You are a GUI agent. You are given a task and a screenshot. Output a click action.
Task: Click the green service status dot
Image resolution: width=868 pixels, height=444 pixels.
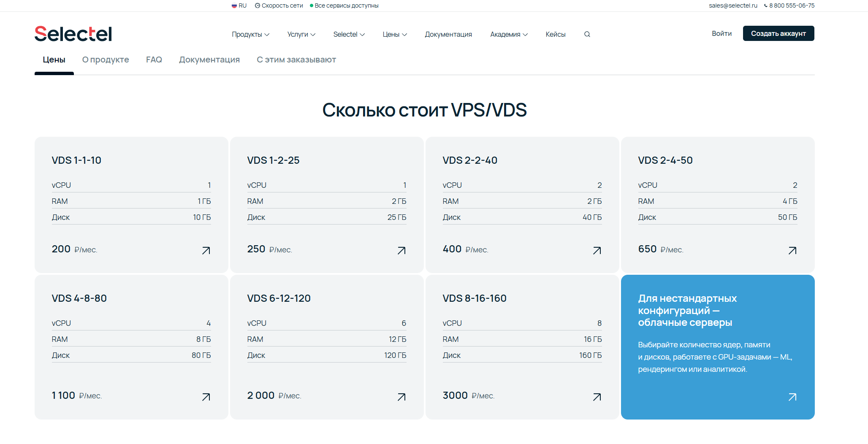312,5
